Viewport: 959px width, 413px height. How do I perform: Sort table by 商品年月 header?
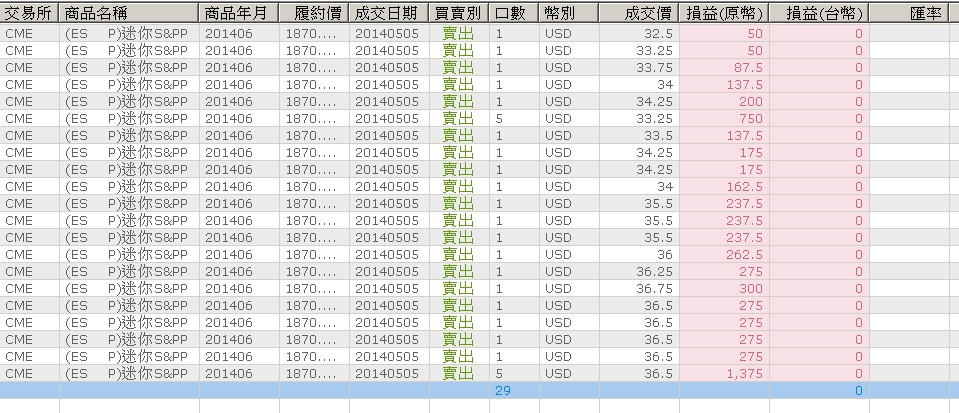pos(239,13)
